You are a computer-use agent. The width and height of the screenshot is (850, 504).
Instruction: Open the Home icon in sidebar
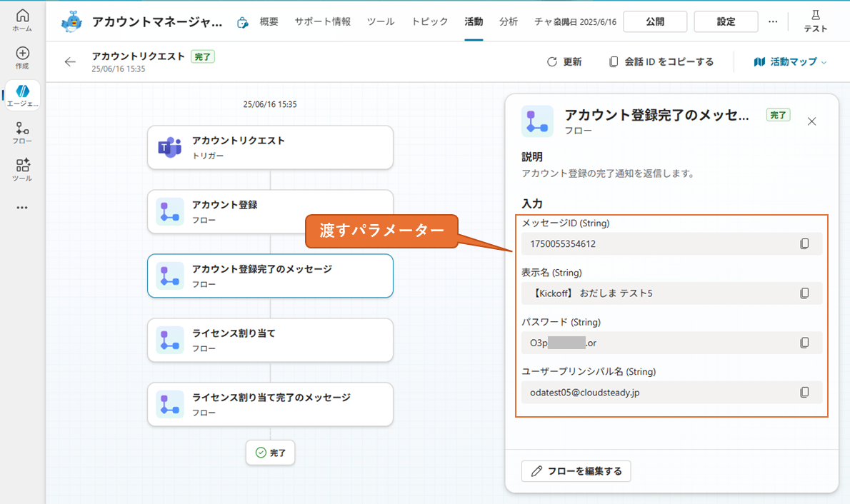(22, 20)
